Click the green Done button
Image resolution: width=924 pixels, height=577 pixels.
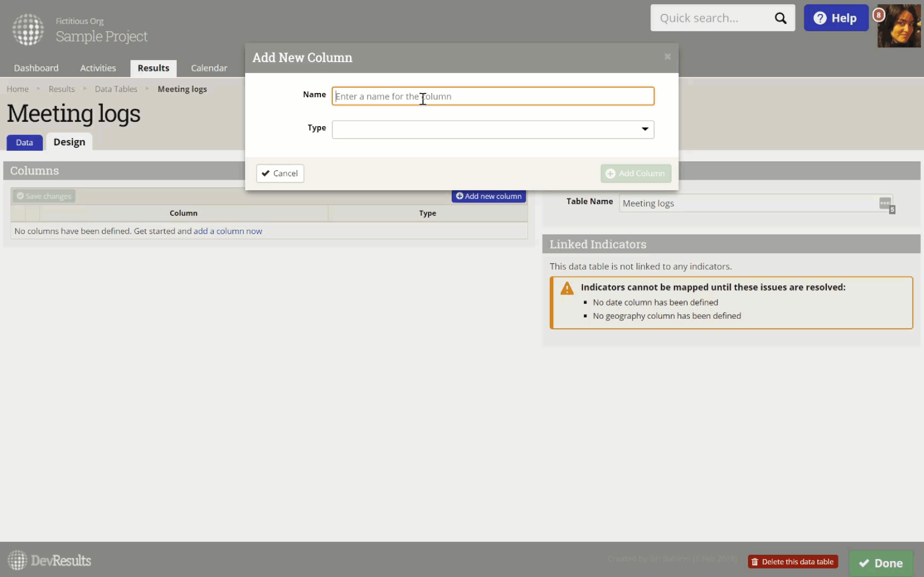coord(881,563)
